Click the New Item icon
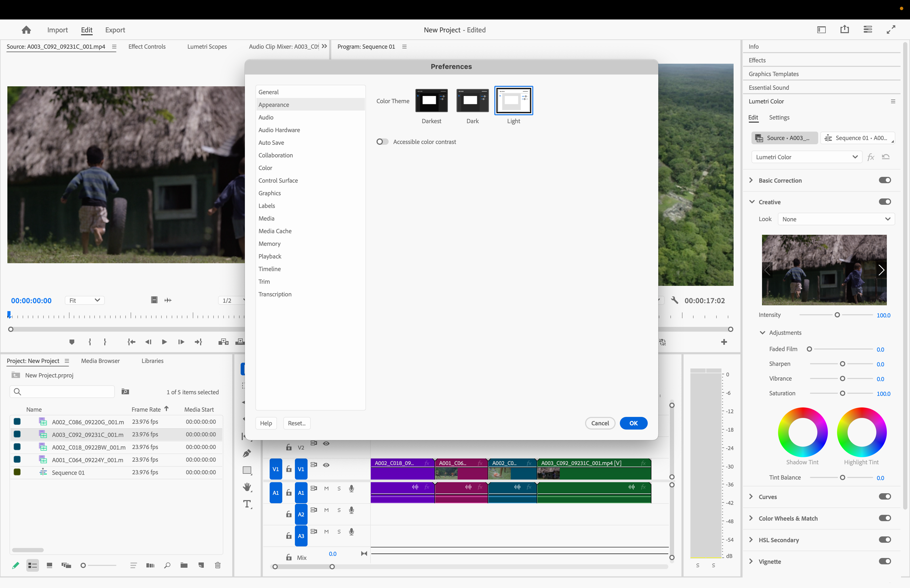910x588 pixels. click(201, 565)
